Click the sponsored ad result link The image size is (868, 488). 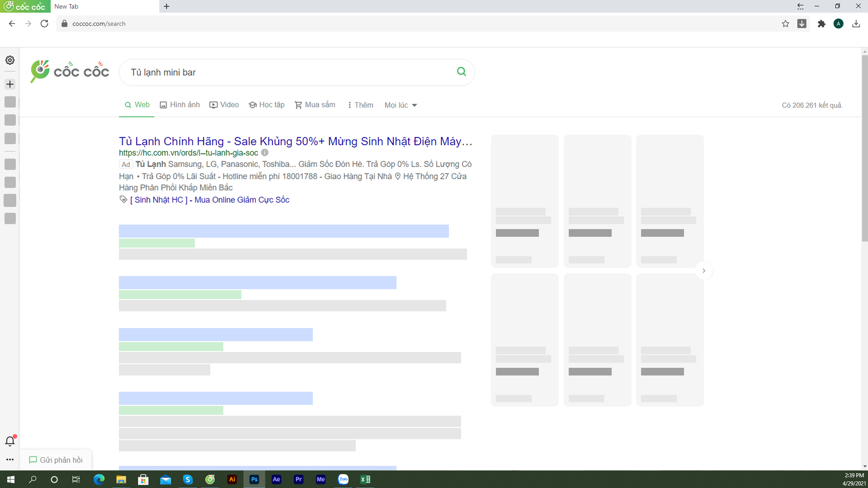(296, 141)
